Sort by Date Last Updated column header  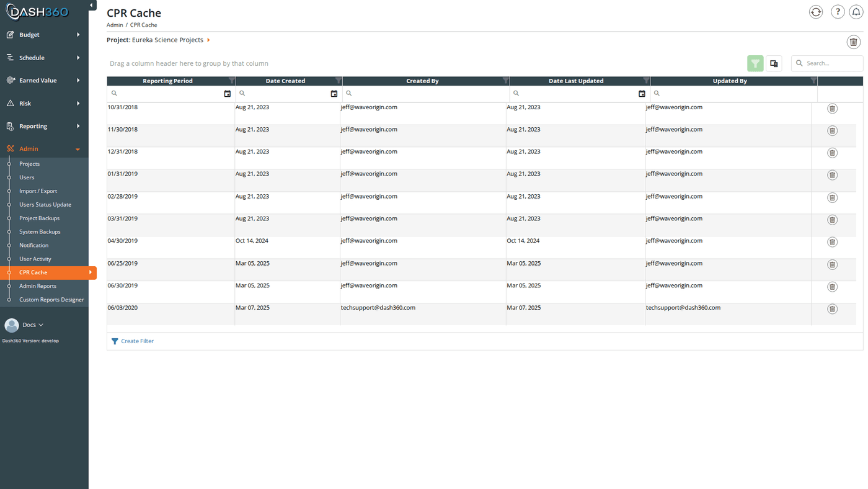[x=576, y=81]
